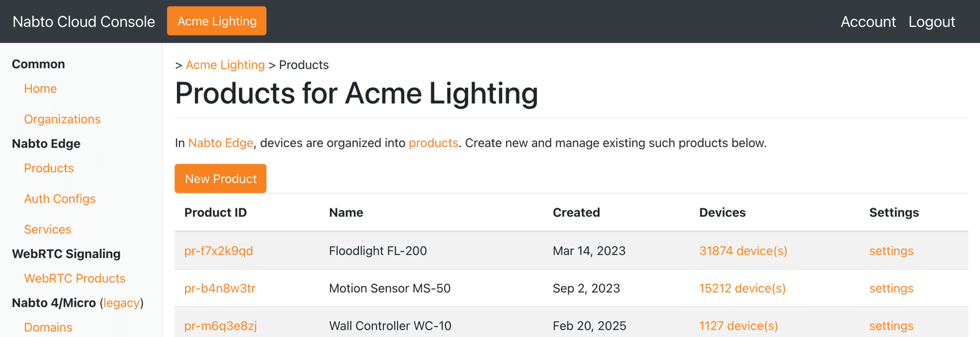View the 15212 device(s) for Motion Sensor MS-50
The image size is (980, 337).
742,288
